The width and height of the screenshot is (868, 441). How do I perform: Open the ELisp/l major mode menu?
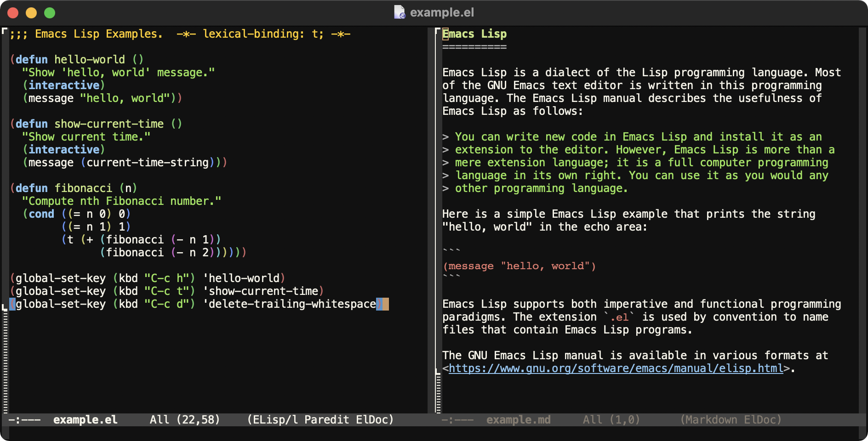tap(275, 420)
